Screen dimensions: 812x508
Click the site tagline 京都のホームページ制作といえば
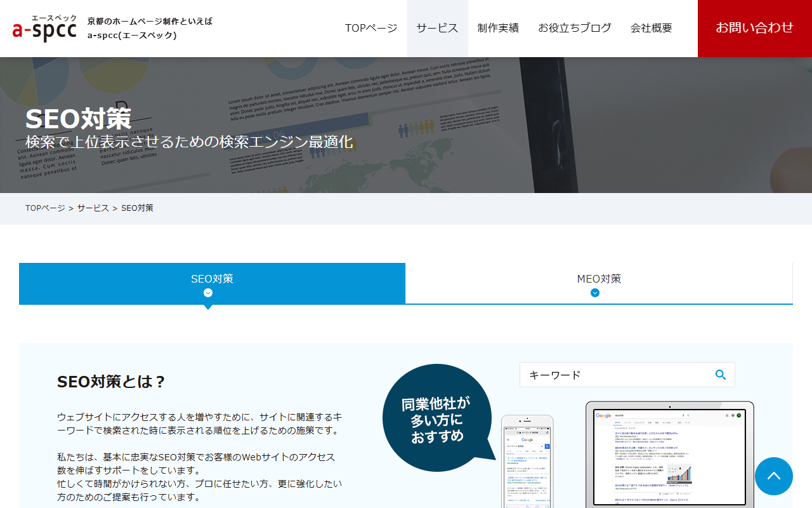tap(150, 21)
